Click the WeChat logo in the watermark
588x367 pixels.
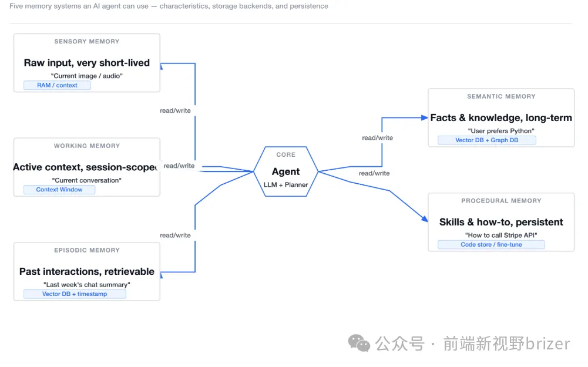[359, 344]
